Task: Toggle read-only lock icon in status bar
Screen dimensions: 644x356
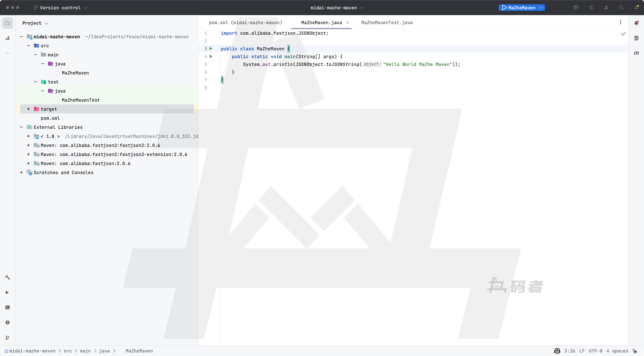Action: [635, 351]
